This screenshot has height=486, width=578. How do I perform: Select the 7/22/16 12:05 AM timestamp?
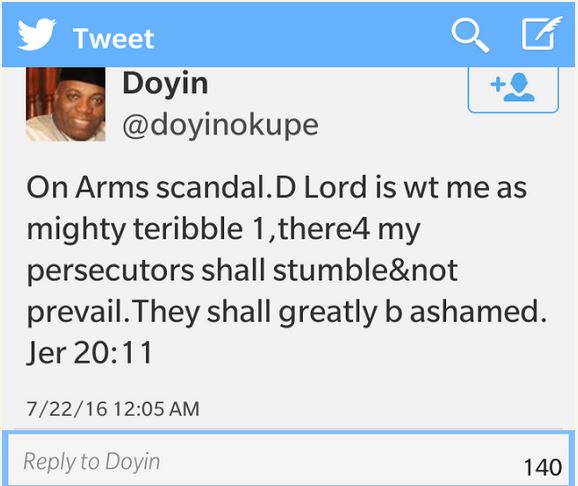(113, 409)
